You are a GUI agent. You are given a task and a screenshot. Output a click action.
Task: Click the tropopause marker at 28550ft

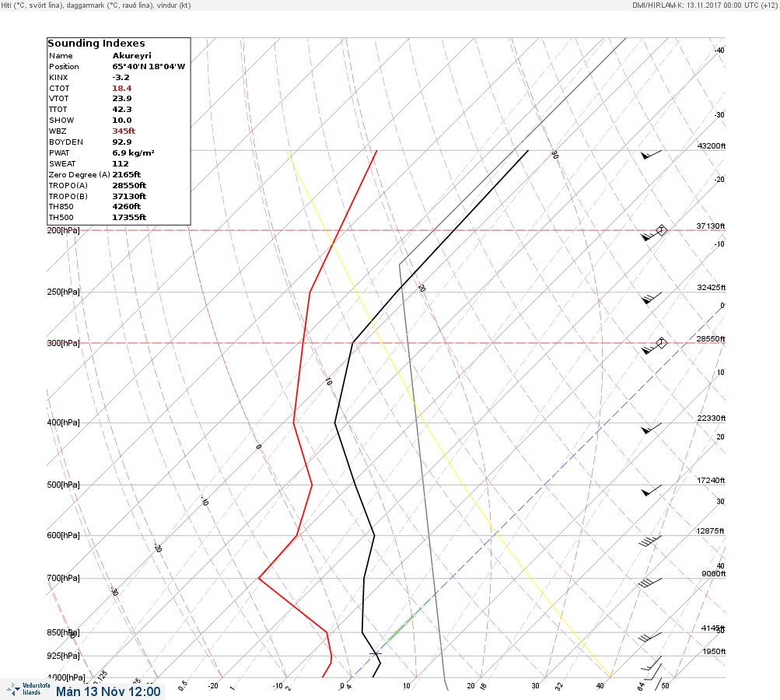pos(661,343)
